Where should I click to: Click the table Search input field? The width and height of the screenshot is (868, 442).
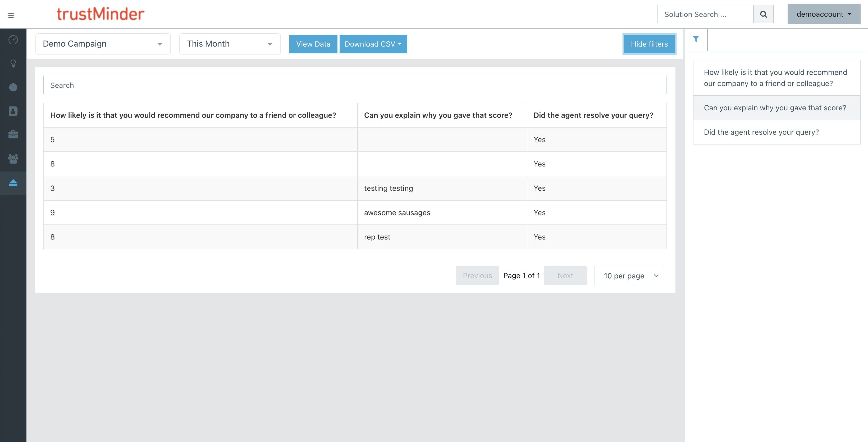[355, 85]
